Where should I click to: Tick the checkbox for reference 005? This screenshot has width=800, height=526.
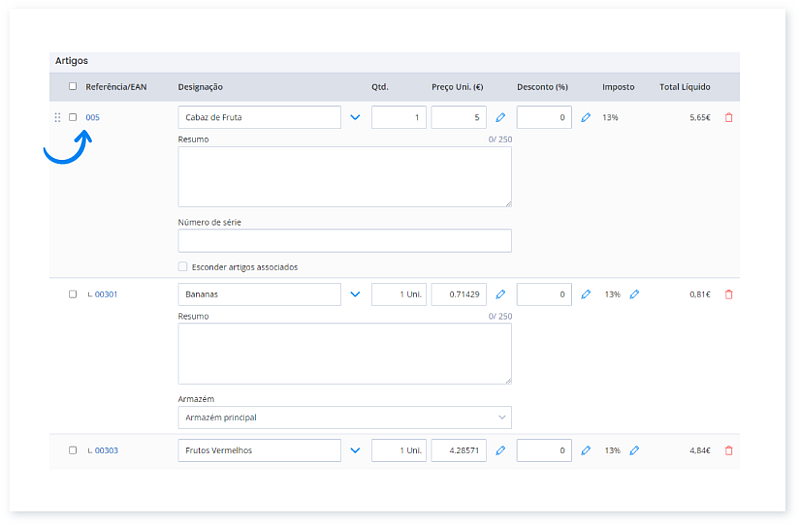73,118
